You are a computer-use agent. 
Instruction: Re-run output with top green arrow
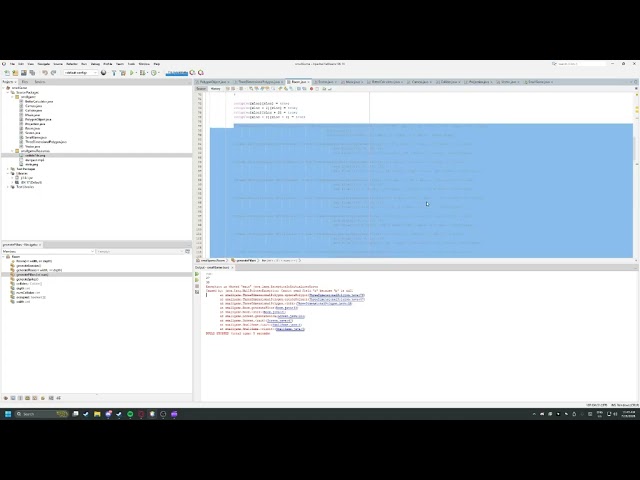point(197,274)
